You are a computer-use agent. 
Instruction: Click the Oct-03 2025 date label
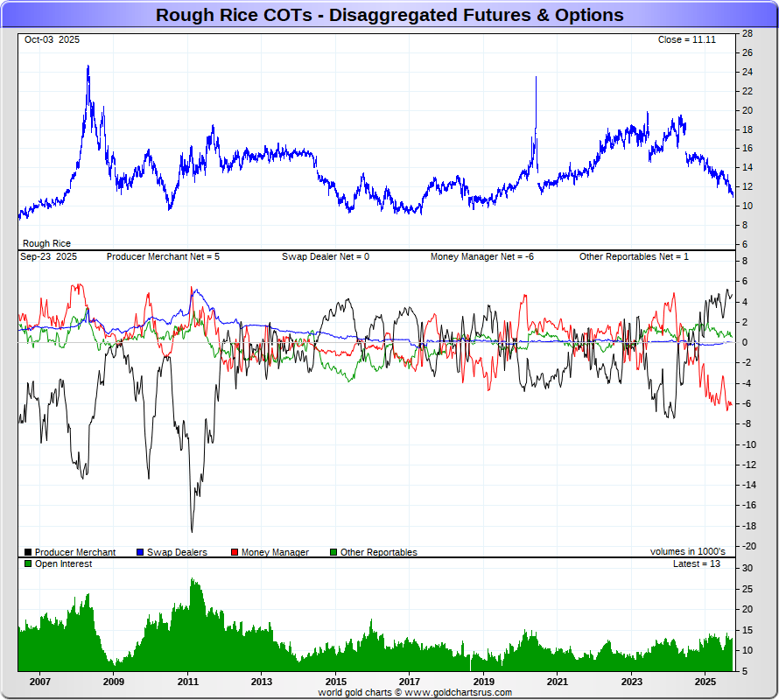pos(52,39)
